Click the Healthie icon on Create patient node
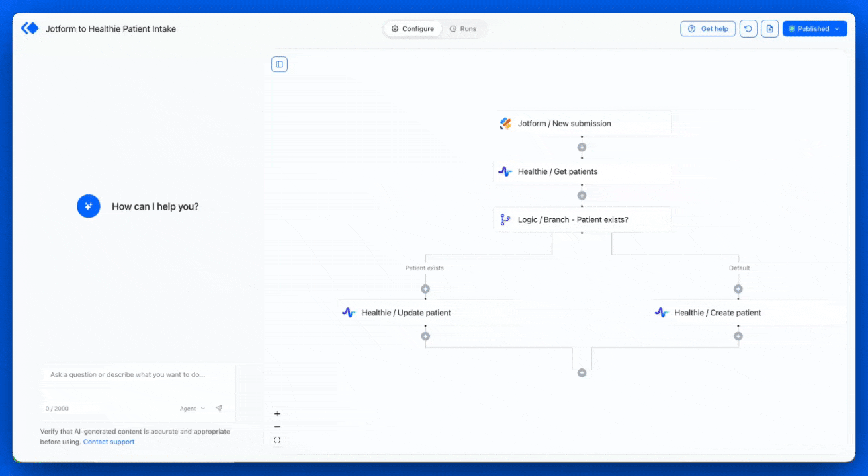Viewport: 868px width, 476px height. coord(662,313)
